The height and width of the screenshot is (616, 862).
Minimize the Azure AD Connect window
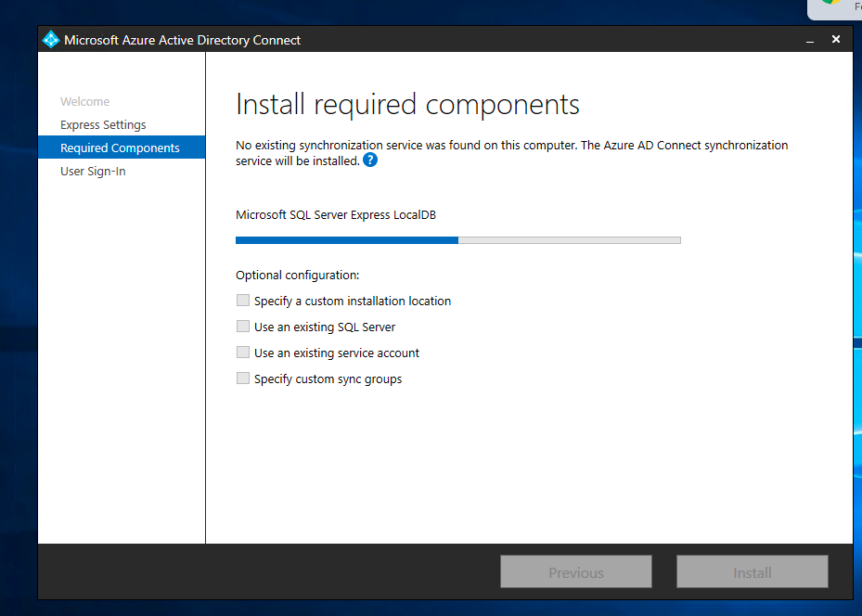coord(810,40)
